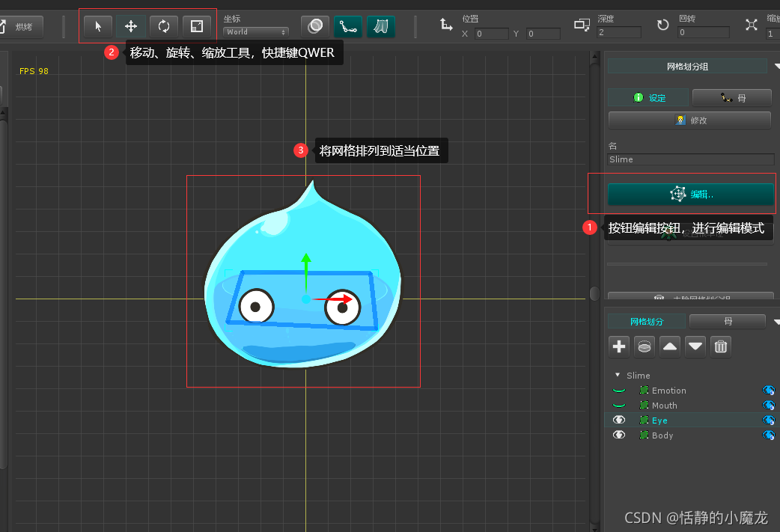Image resolution: width=780 pixels, height=532 pixels.
Task: Click the green mesh icon beside Eye
Action: pyautogui.click(x=644, y=420)
